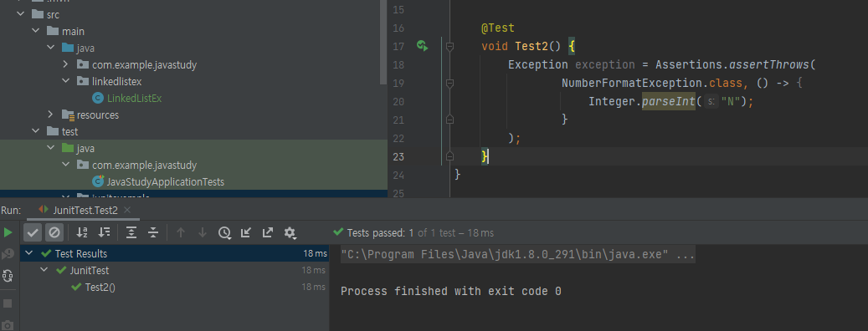Viewport: 868px width, 331px height.
Task: Click the resources folder icon
Action: click(x=68, y=115)
